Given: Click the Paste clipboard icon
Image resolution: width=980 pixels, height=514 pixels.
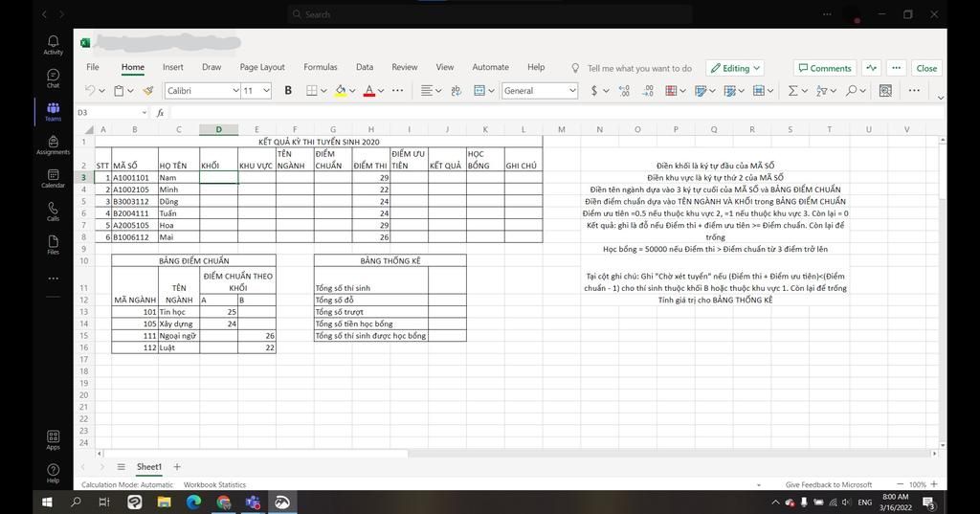Looking at the screenshot, I should [x=119, y=91].
